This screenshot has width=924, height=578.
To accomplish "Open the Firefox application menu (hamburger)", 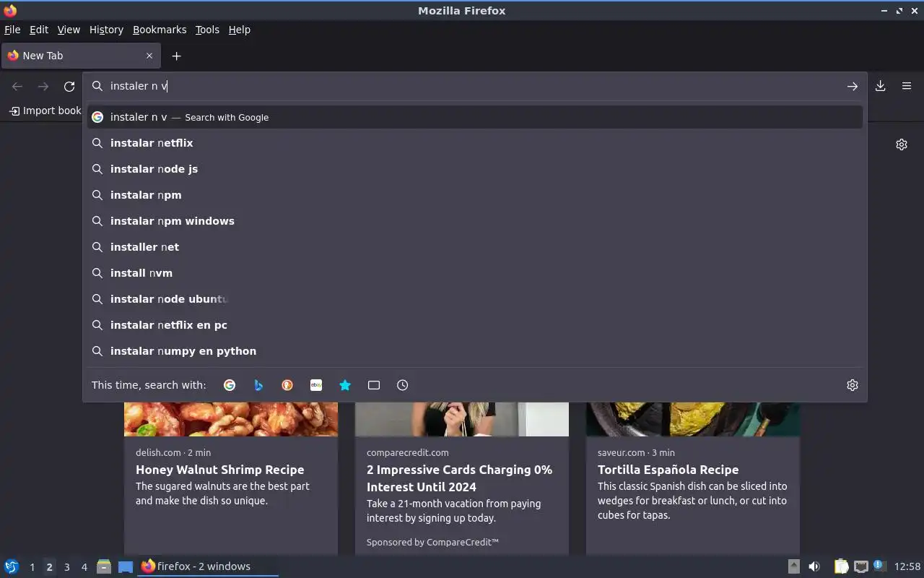I will coord(907,86).
